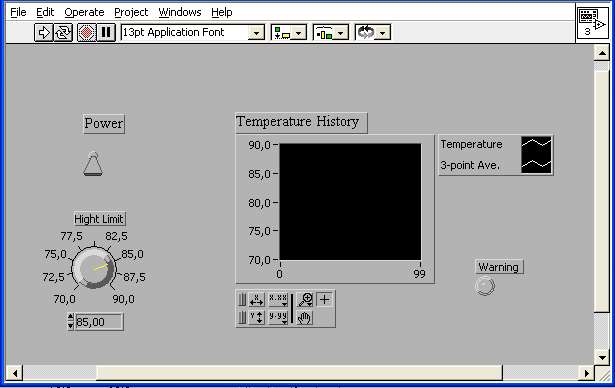
Task: Click the 90,0 Y-axis value on chart
Action: click(x=259, y=145)
